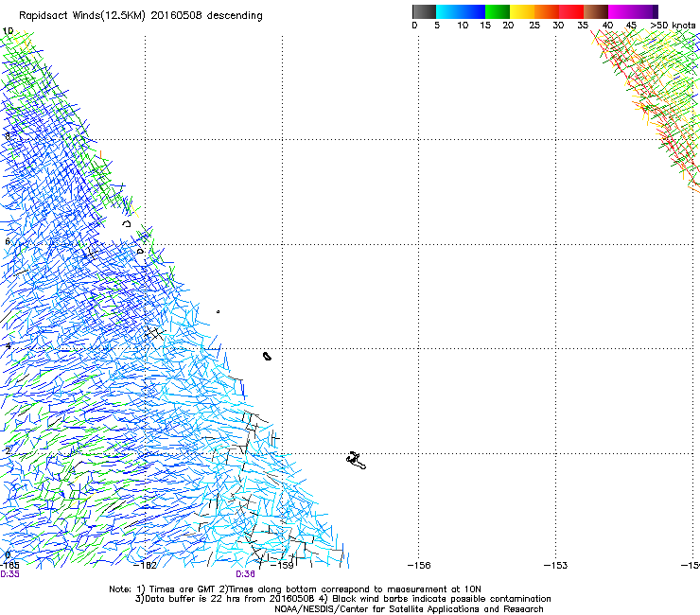Image resolution: width=700 pixels, height=615 pixels.
Task: Click the '-159' longitude label
Action: [x=282, y=566]
